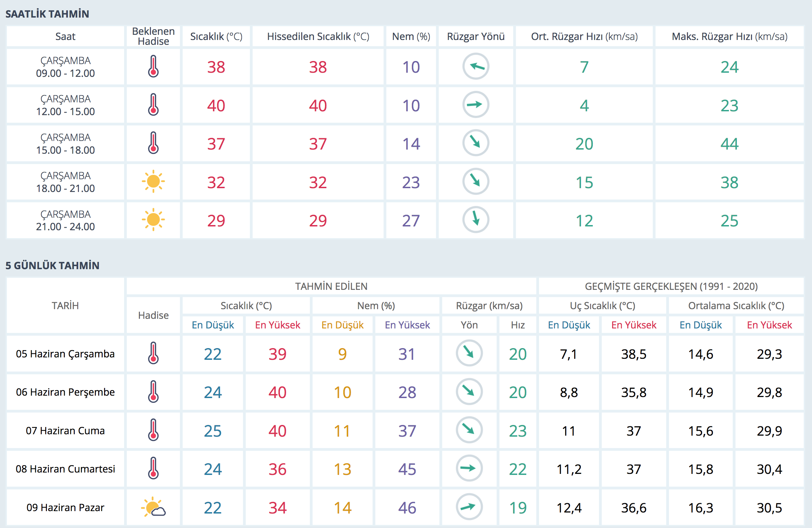Click wind direction arrow for 12.00 - 15.00
This screenshot has height=528, width=812.
click(x=476, y=105)
